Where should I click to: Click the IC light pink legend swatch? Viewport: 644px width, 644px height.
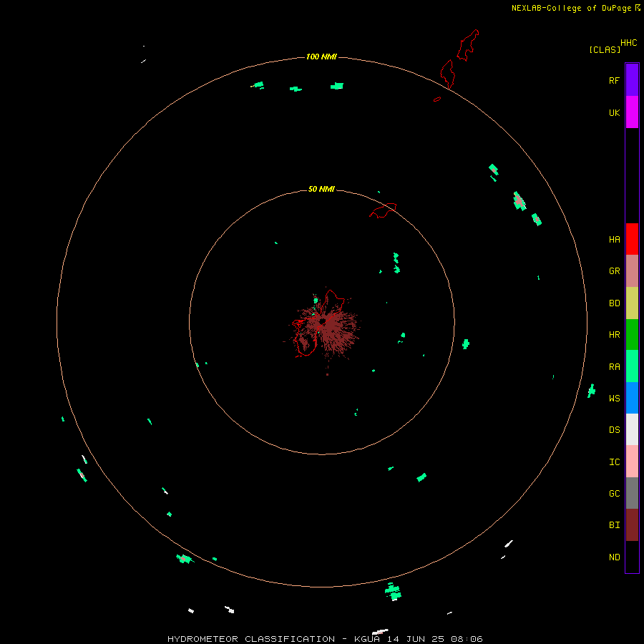[632, 462]
